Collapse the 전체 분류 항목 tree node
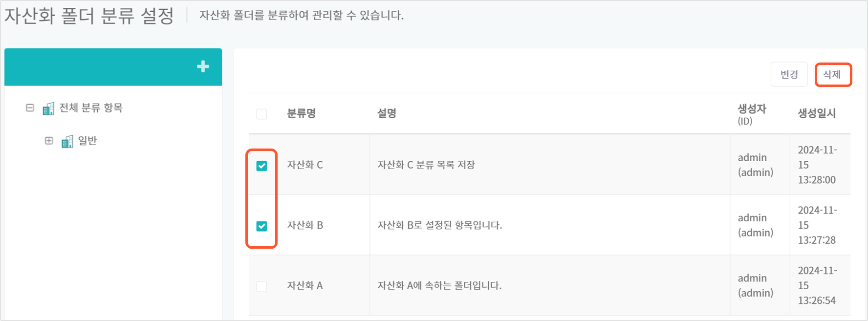Viewport: 868px width, 321px height. coord(30,107)
